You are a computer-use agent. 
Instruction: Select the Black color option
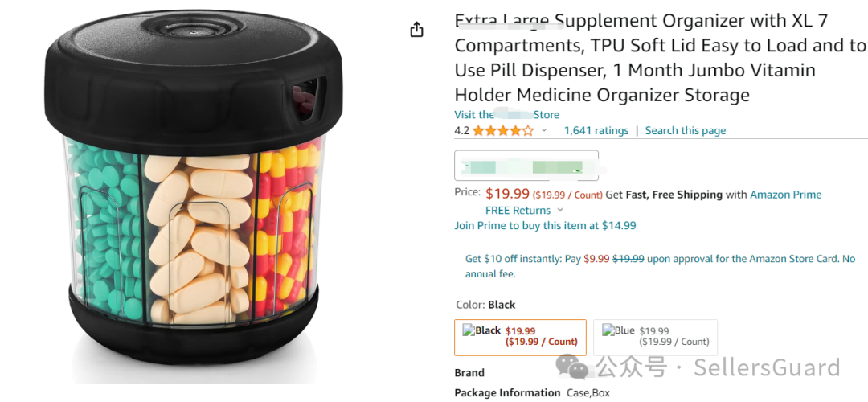click(x=520, y=337)
